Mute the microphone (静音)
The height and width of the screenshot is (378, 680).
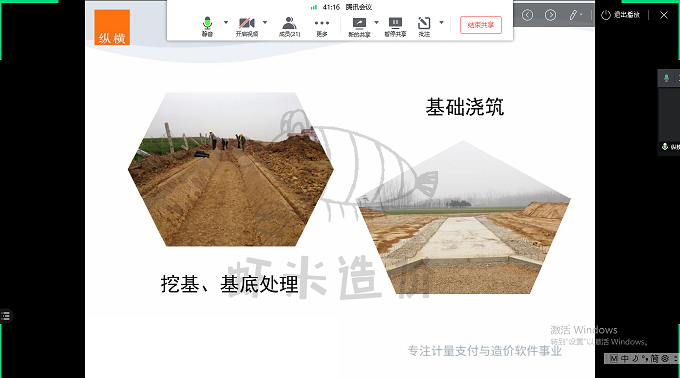click(207, 26)
